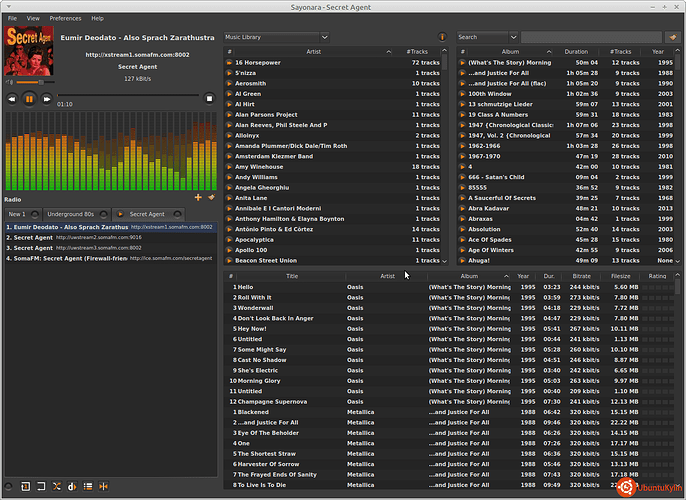Sort albums by Year column header
The width and height of the screenshot is (686, 500).
[658, 52]
